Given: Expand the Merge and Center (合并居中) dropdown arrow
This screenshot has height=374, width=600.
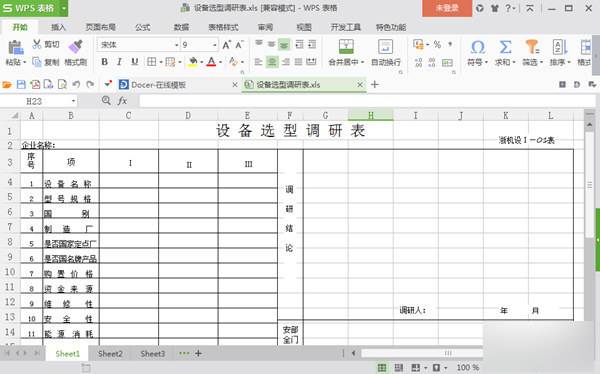Looking at the screenshot, I should click(362, 62).
